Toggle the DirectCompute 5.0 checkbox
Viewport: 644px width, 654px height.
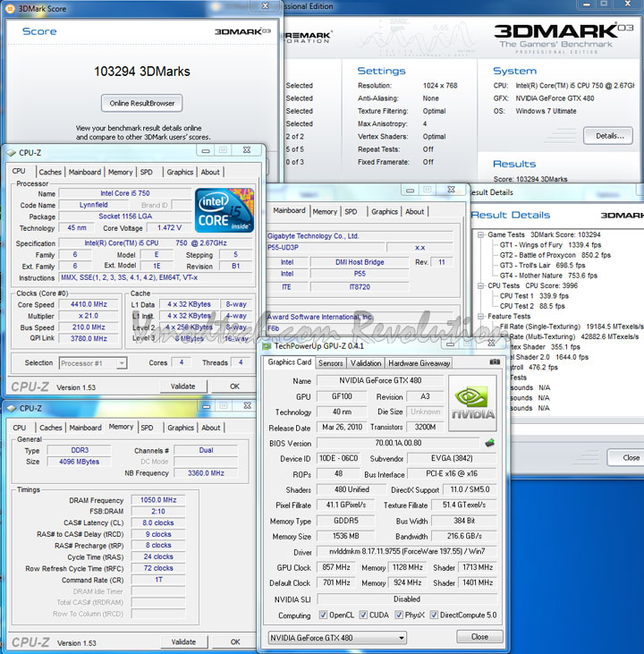click(x=434, y=615)
